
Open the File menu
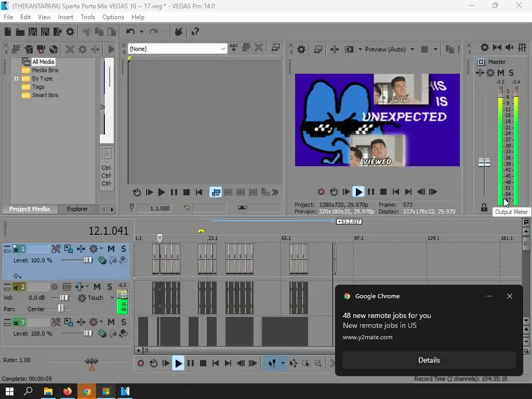click(x=8, y=17)
